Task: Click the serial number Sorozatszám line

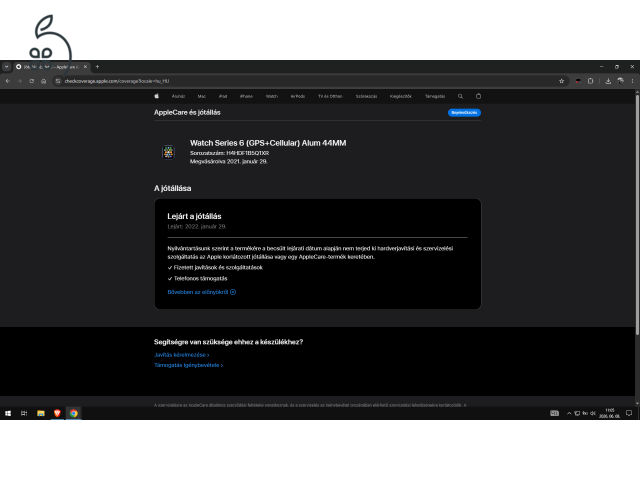Action: click(229, 153)
